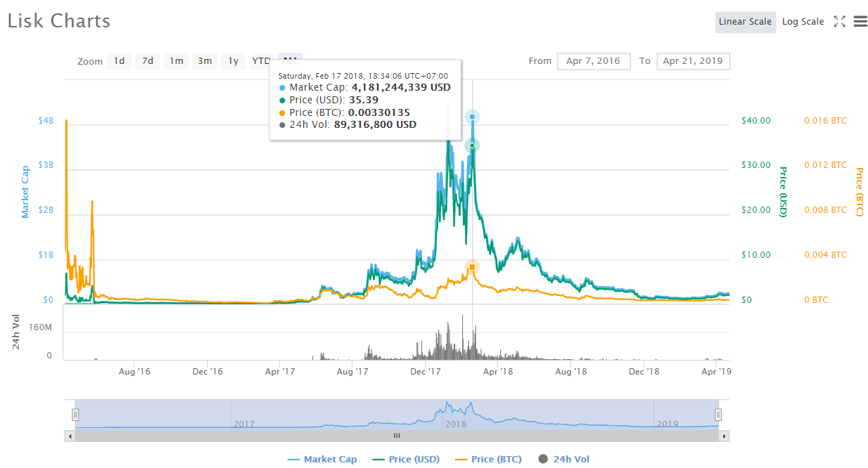Click the navigator scroll right arrow

coord(725,436)
